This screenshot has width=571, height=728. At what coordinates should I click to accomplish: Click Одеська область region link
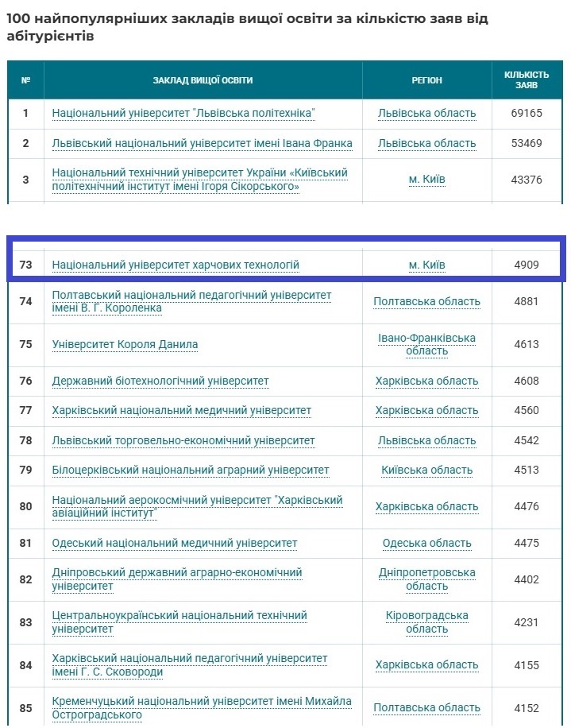point(426,543)
